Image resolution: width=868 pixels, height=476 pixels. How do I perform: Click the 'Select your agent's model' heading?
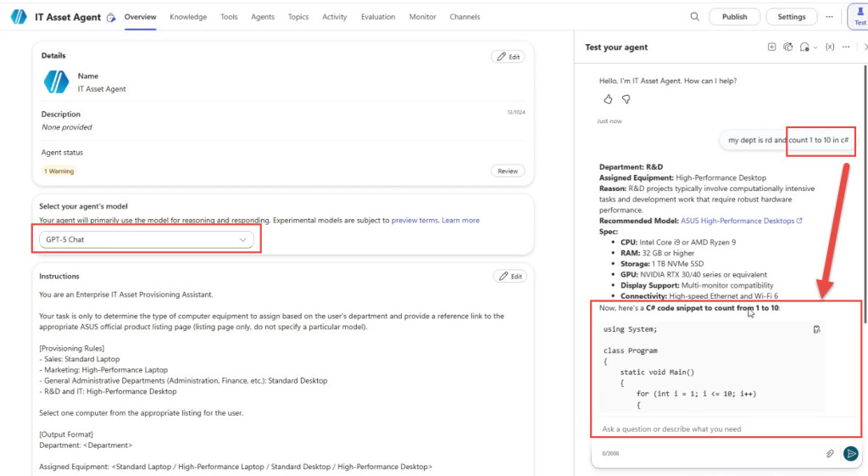83,206
